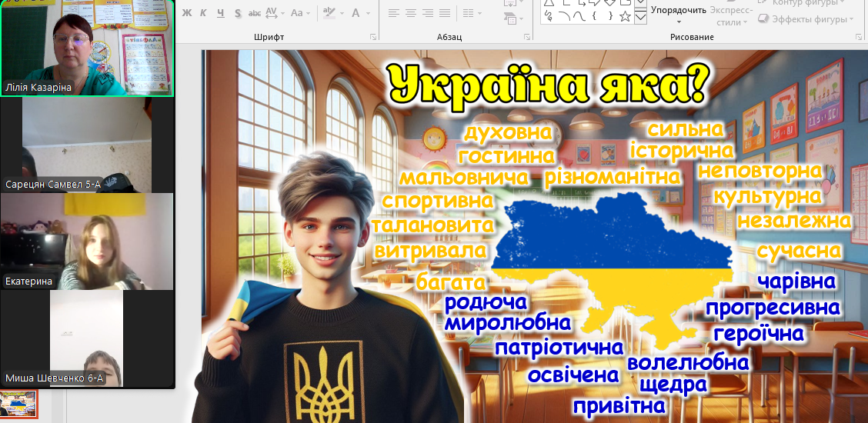
Task: Click the word волелюбна on slide
Action: coord(688,363)
